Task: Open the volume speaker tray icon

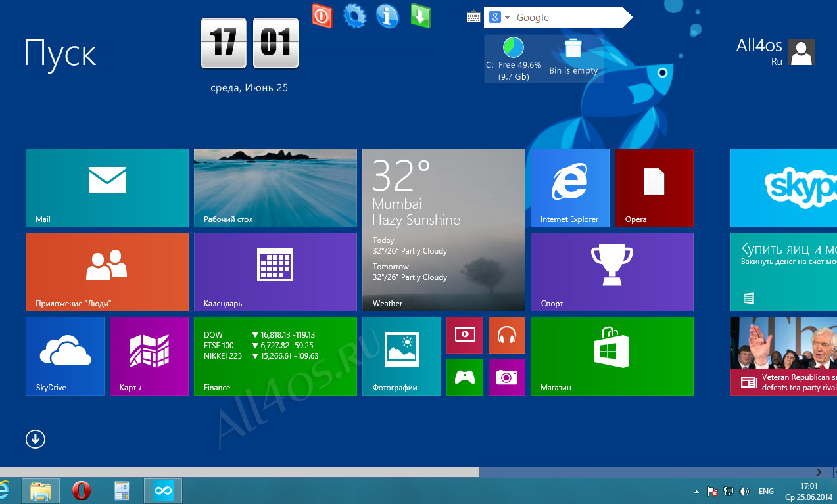Action: (744, 492)
